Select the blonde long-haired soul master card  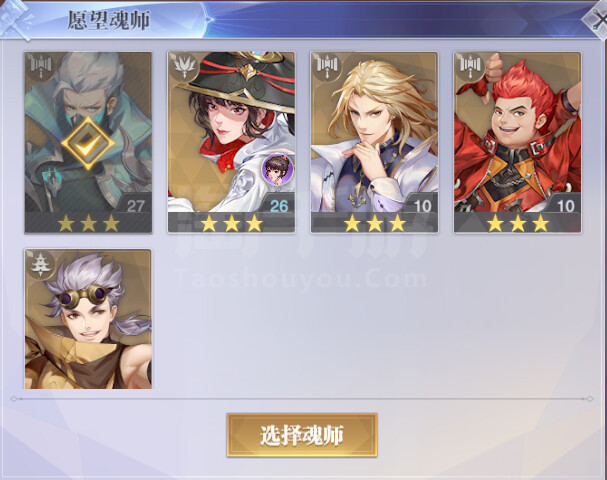374,142
